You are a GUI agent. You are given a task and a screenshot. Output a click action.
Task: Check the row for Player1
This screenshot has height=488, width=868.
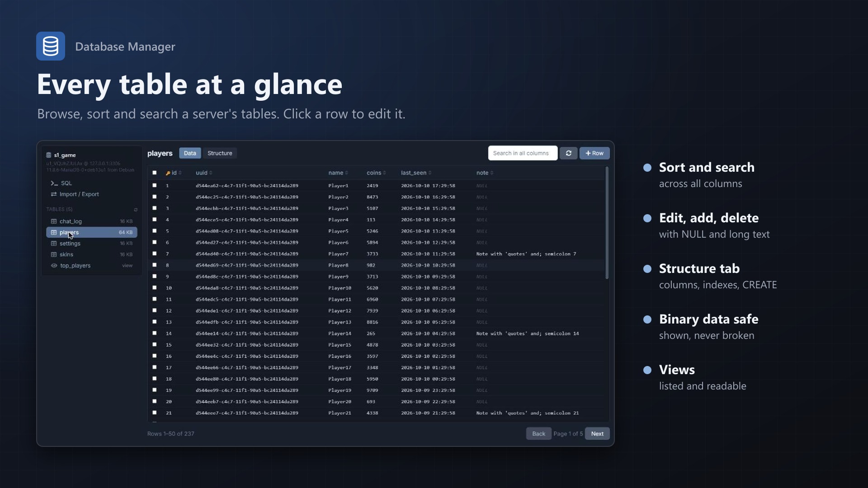tap(155, 185)
